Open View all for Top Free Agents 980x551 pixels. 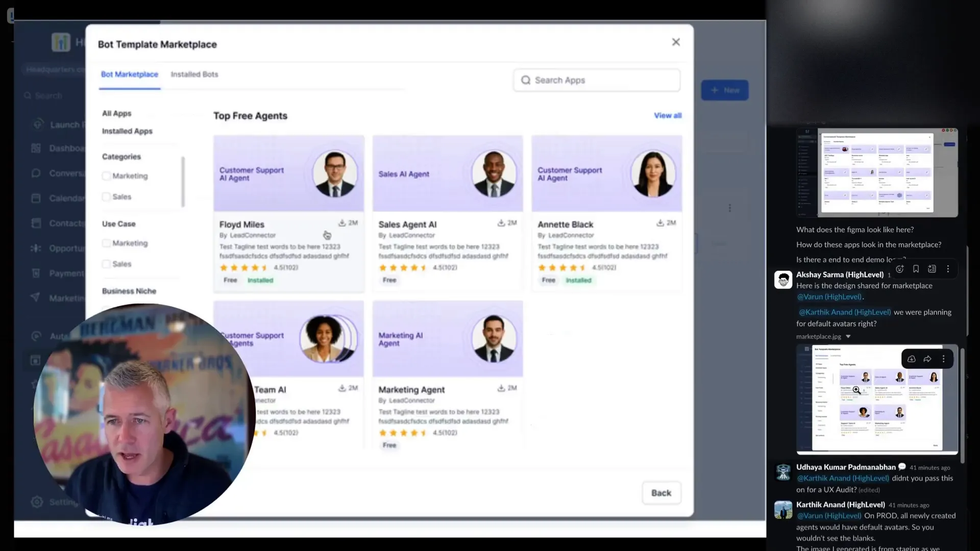click(x=668, y=116)
